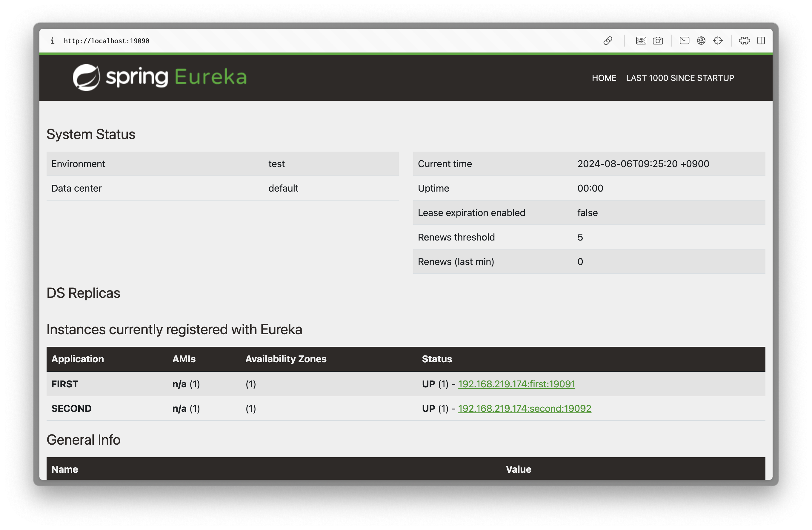
Task: Click the Status column header
Action: pyautogui.click(x=437, y=359)
